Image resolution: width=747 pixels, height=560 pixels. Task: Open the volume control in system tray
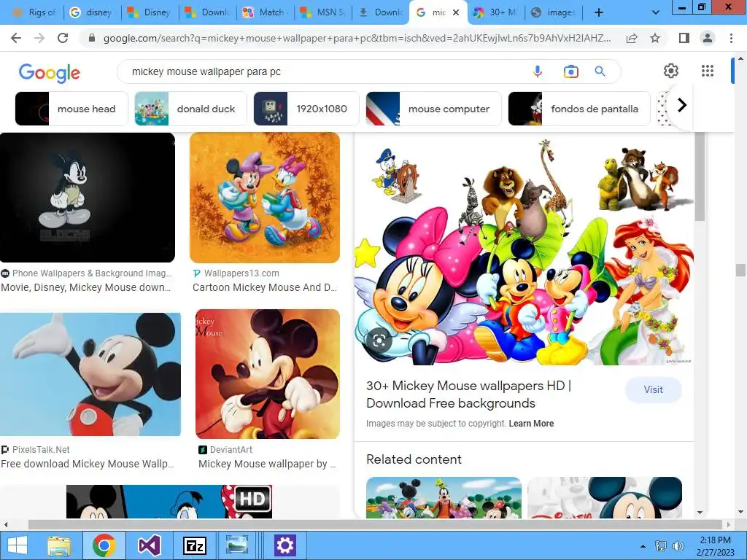[678, 546]
